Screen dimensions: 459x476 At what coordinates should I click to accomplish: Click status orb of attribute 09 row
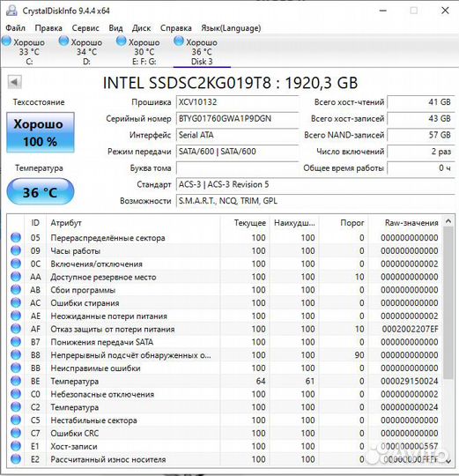16,250
